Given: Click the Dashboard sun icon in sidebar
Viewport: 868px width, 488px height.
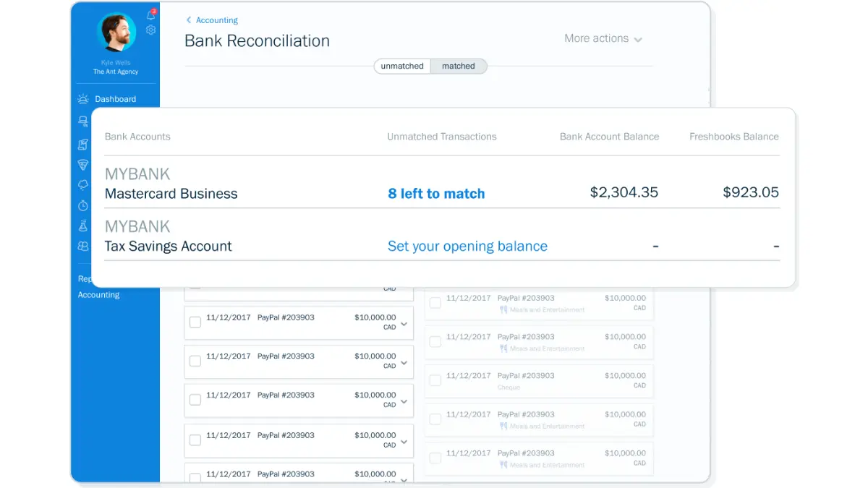Looking at the screenshot, I should pyautogui.click(x=83, y=99).
